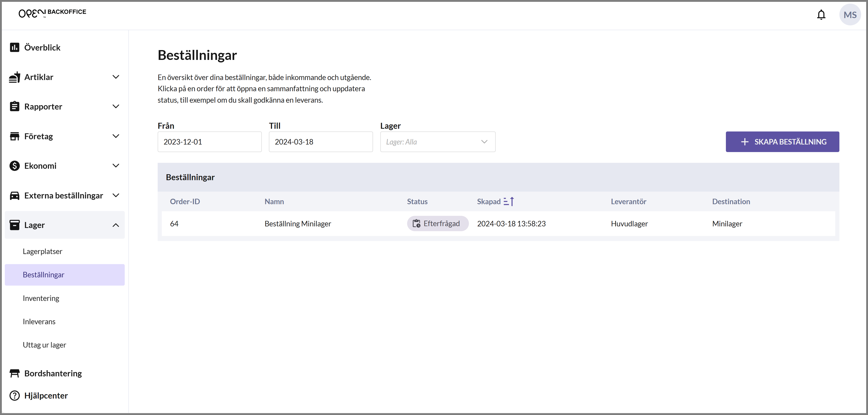Image resolution: width=868 pixels, height=415 pixels.
Task: Click the Externa beställningar car icon
Action: tap(14, 195)
